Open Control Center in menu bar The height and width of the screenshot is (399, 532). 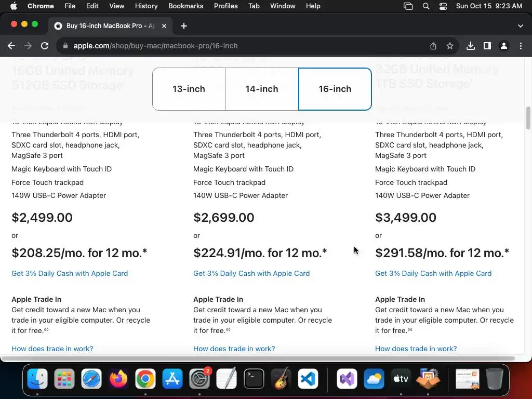click(443, 6)
